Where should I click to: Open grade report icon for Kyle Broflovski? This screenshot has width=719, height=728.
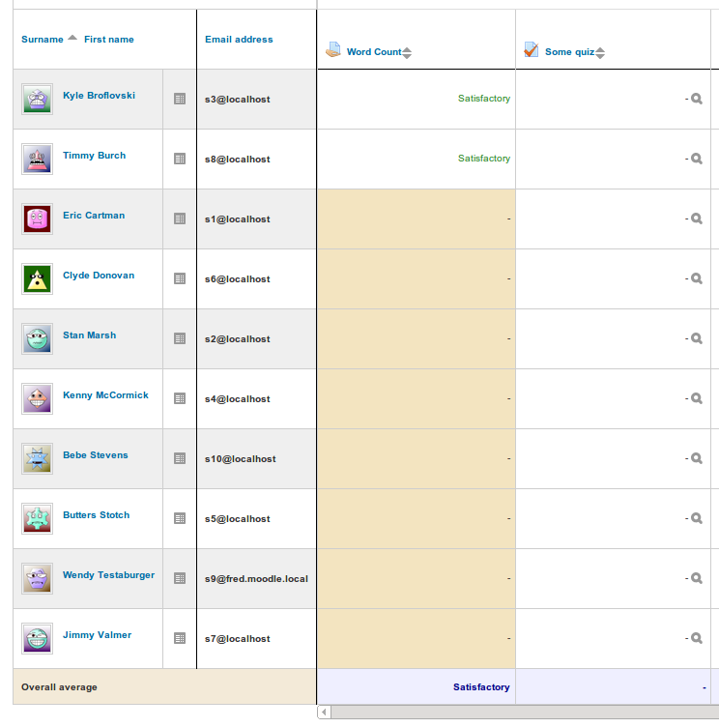click(180, 99)
